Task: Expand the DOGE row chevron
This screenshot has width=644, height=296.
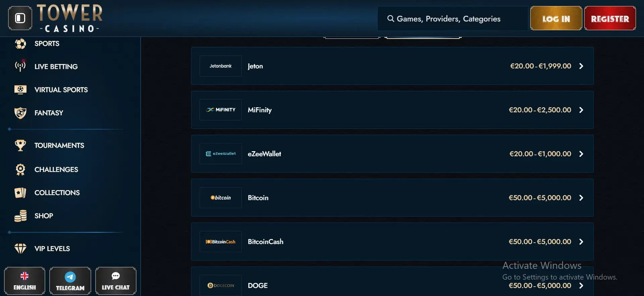Action: pyautogui.click(x=581, y=286)
